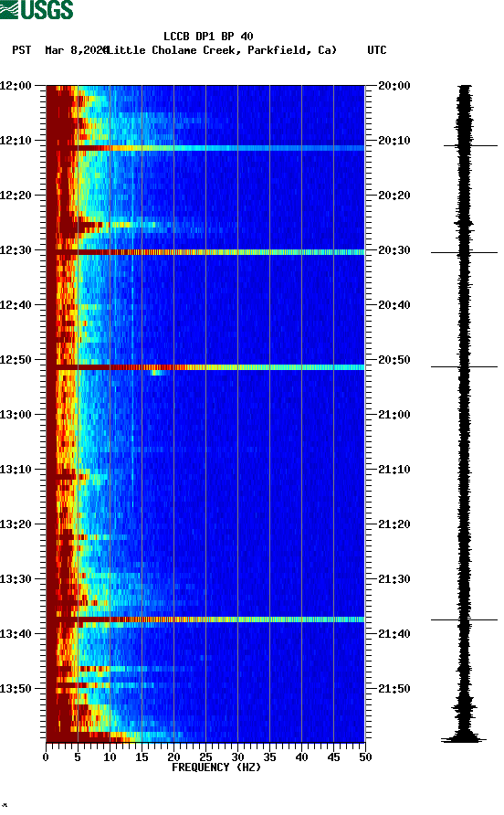
Task: Click the '50' frequency axis tick label
Action: point(365,757)
